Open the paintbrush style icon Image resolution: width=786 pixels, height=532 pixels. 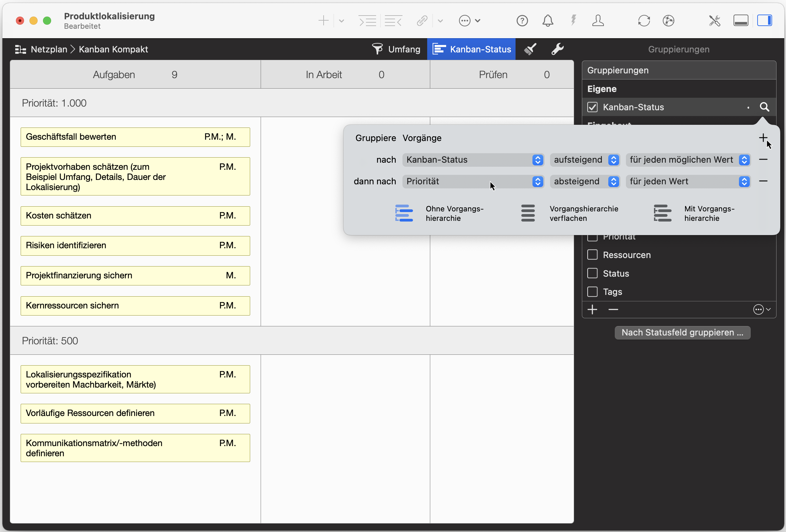click(x=530, y=49)
